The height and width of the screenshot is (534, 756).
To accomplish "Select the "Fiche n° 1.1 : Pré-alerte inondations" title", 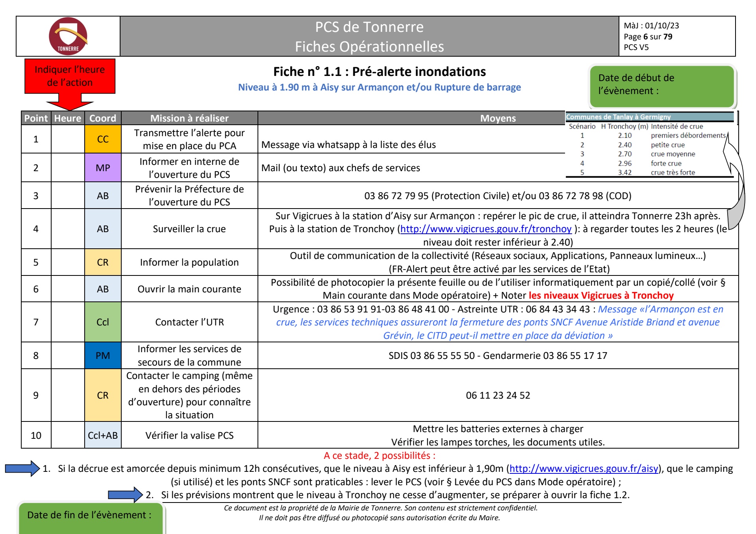I will (380, 72).
